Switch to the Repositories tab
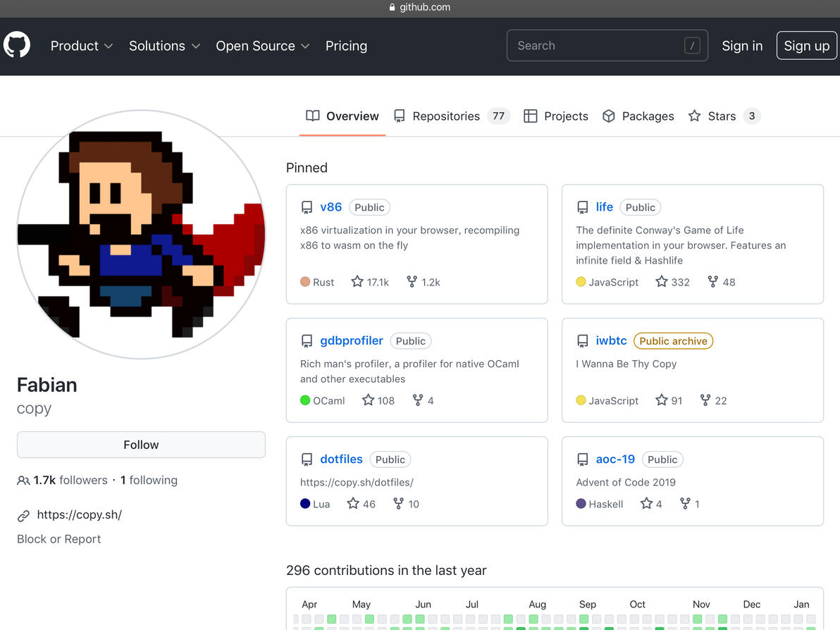The image size is (840, 630). pos(452,116)
